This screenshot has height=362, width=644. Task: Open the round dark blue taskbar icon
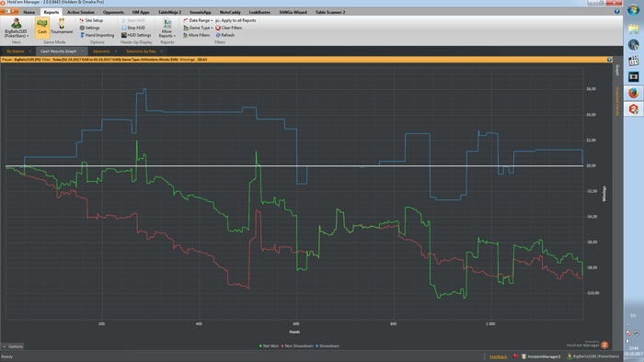pyautogui.click(x=633, y=45)
